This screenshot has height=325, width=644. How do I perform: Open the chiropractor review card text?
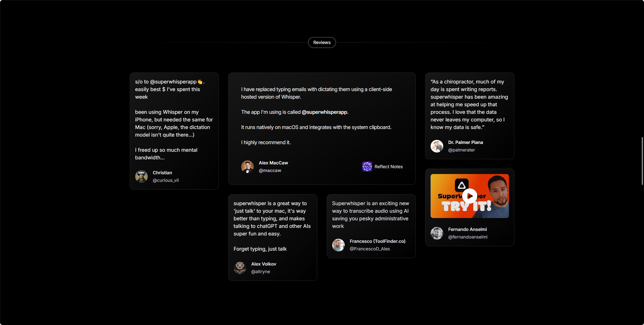(469, 104)
